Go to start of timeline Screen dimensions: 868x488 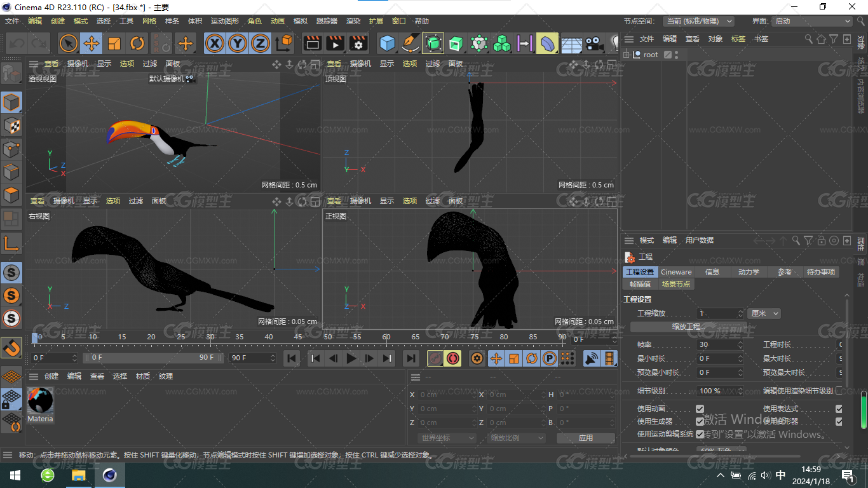tap(292, 358)
